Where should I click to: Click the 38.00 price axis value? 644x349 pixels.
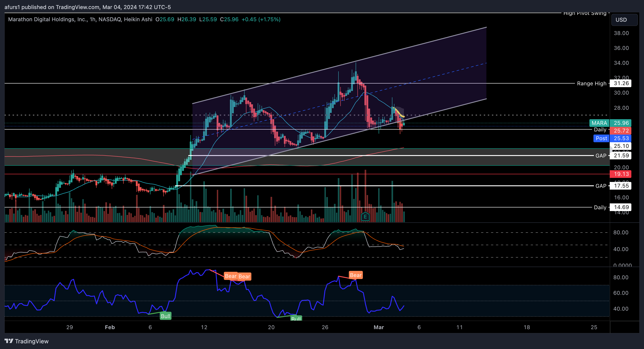click(x=621, y=33)
